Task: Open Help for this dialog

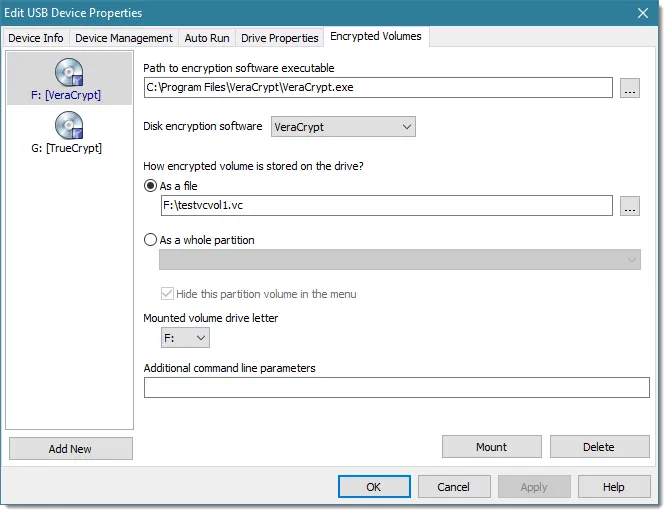Action: pyautogui.click(x=614, y=487)
